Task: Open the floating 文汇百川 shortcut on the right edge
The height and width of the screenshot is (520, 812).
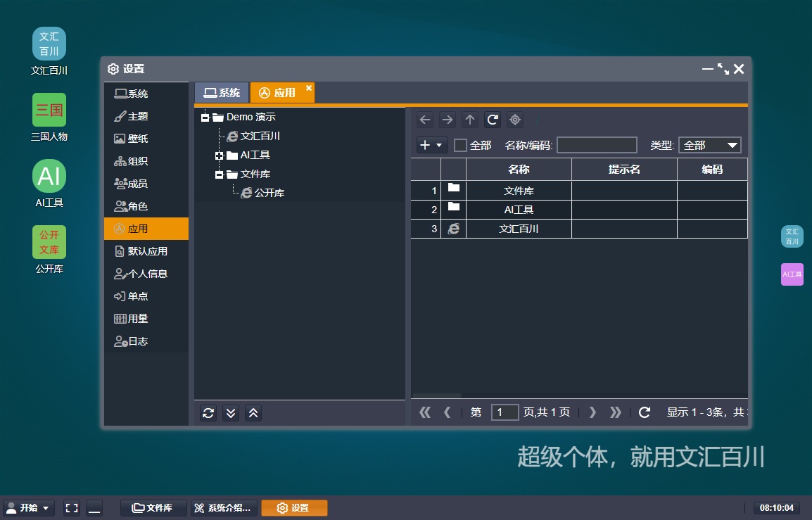Action: (792, 237)
